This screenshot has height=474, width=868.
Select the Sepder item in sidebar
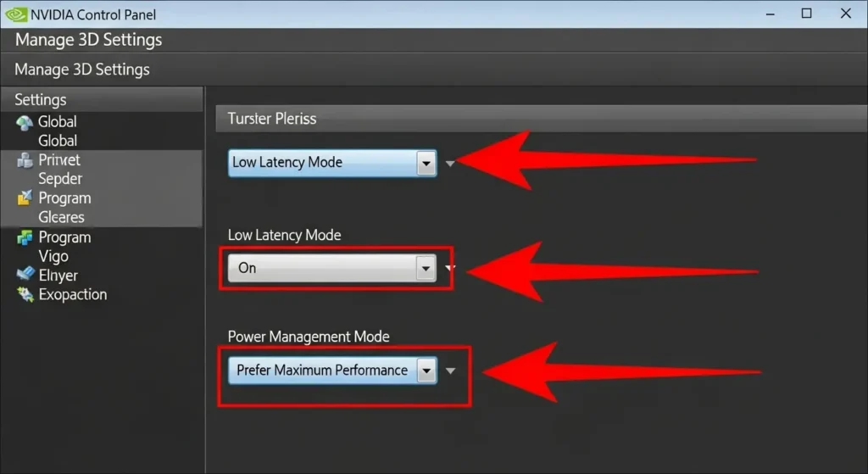60,179
